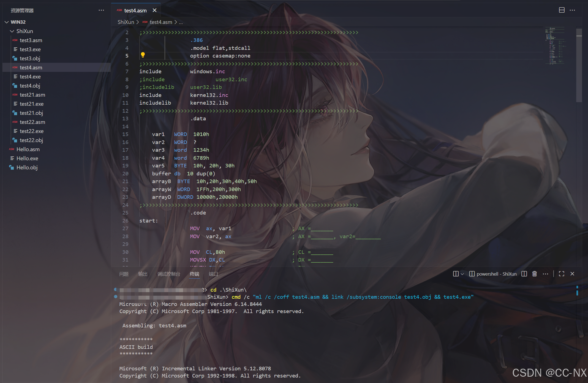Click '.data' directive line

point(198,119)
